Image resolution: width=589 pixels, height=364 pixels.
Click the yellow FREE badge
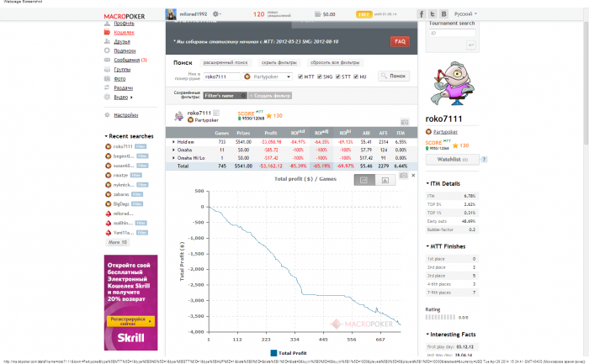point(363,14)
